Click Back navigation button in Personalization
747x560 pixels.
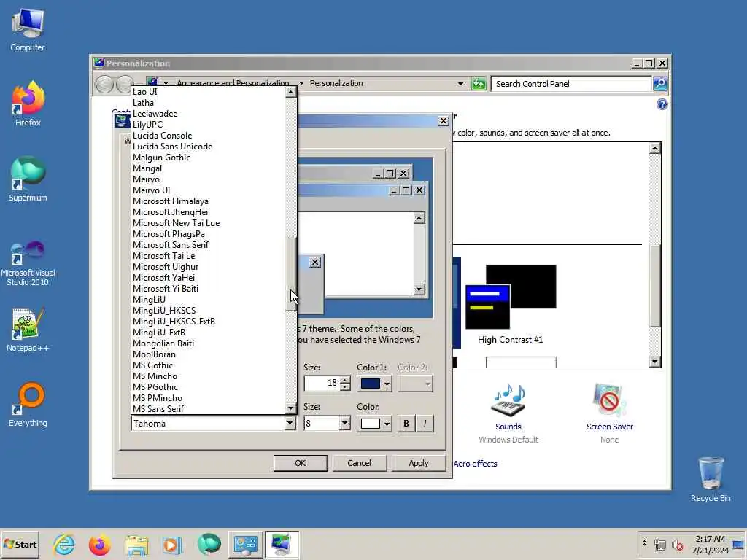[104, 85]
